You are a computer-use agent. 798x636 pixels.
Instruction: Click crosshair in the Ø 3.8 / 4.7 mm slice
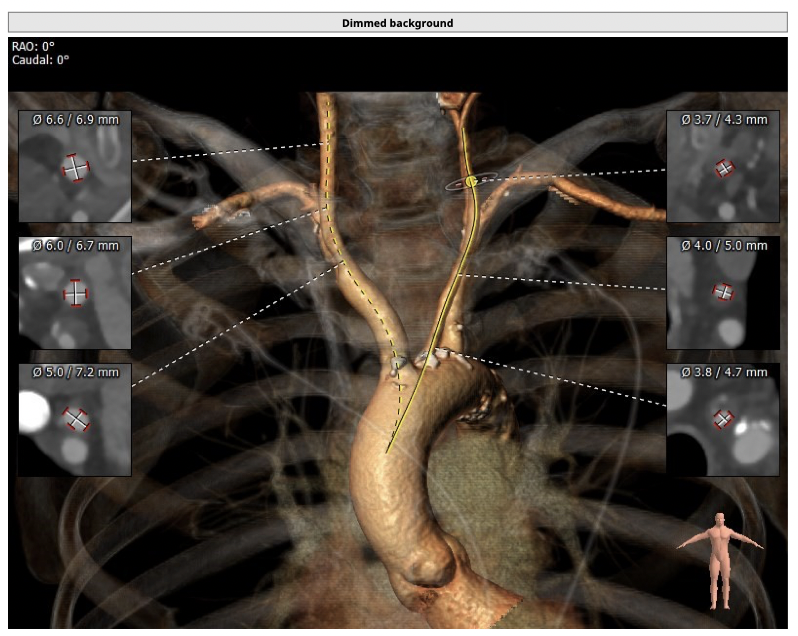tap(723, 420)
